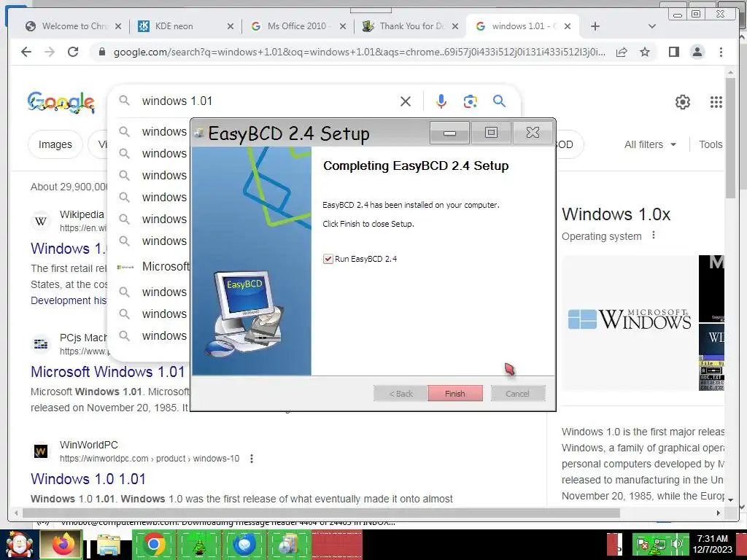Open Thunderbird from the taskbar
The image size is (747, 560).
tap(244, 545)
